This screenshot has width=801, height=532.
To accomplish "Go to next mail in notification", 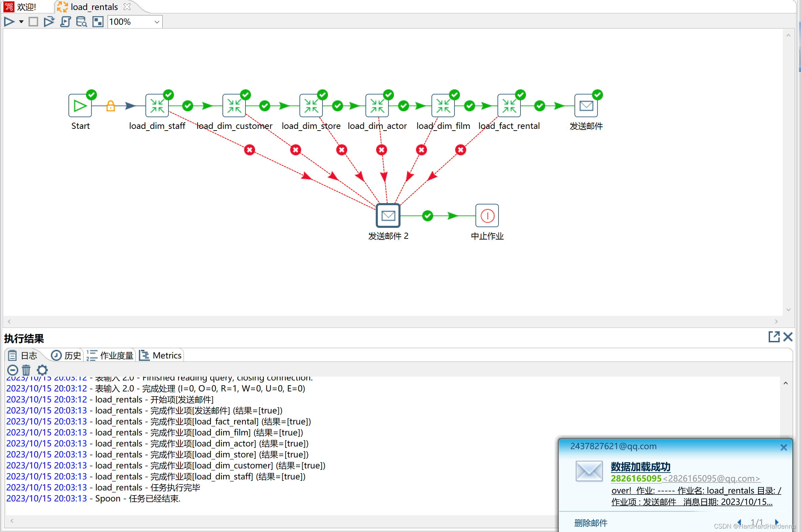I will (x=777, y=522).
